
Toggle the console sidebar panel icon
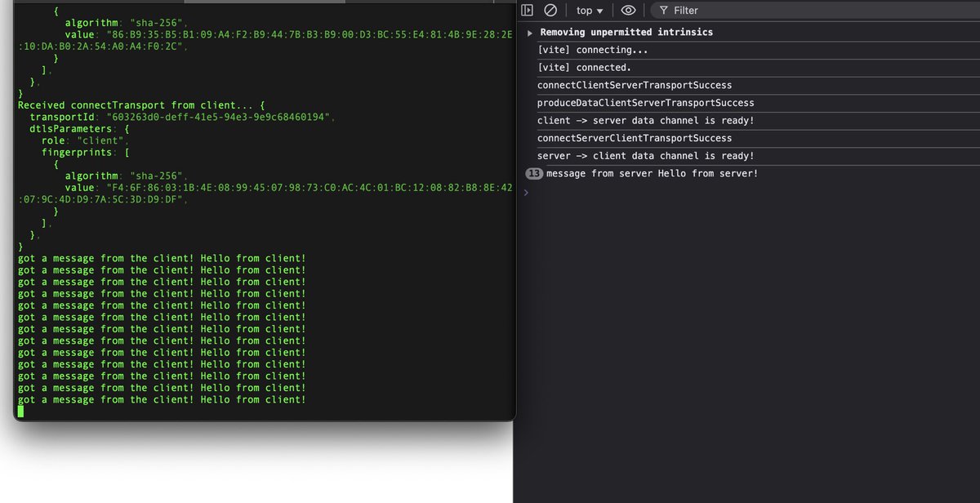pyautogui.click(x=528, y=11)
